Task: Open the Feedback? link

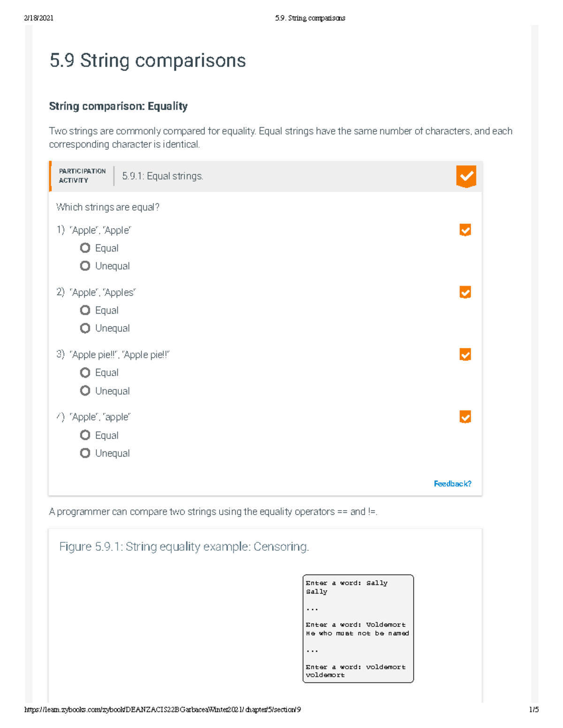Action: pyautogui.click(x=452, y=483)
